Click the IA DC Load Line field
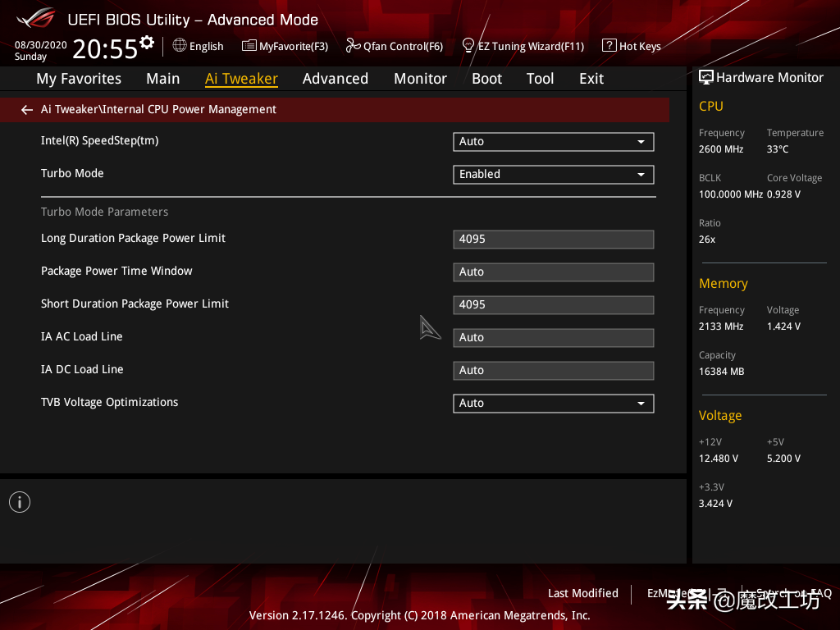This screenshot has width=840, height=630. 554,371
